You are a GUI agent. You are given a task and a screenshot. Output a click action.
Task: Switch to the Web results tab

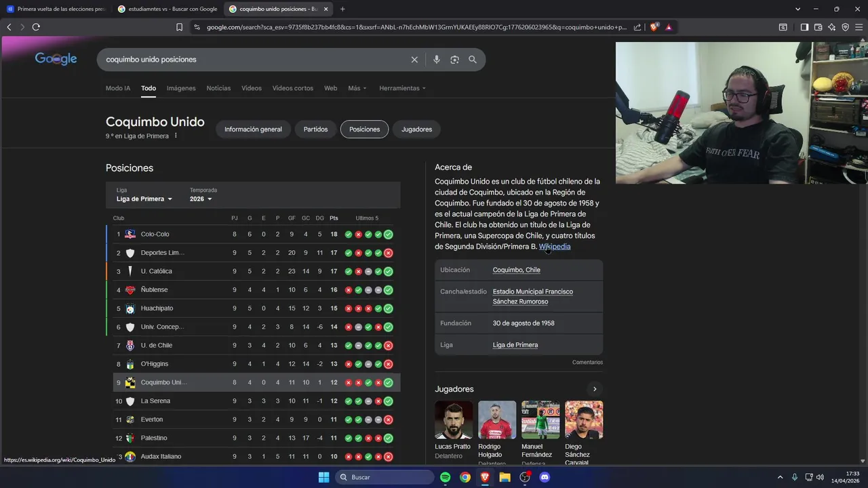click(330, 88)
